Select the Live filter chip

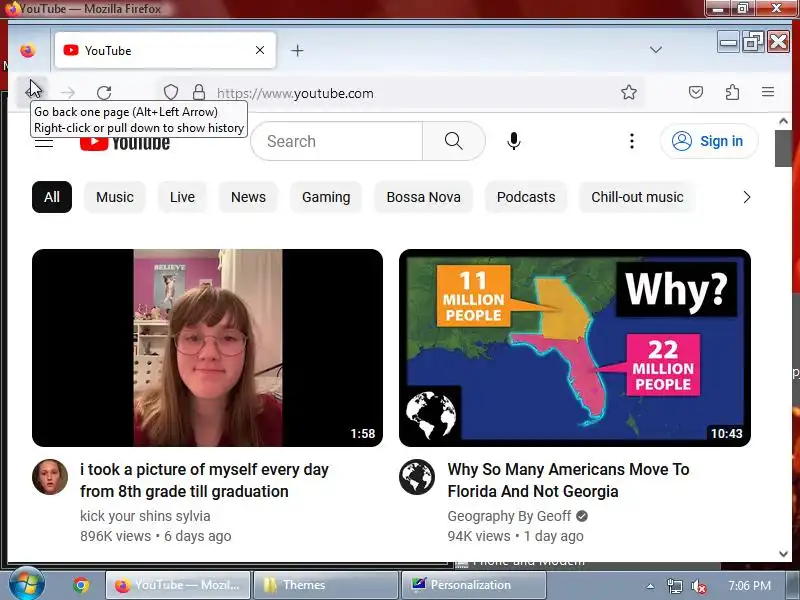click(182, 197)
